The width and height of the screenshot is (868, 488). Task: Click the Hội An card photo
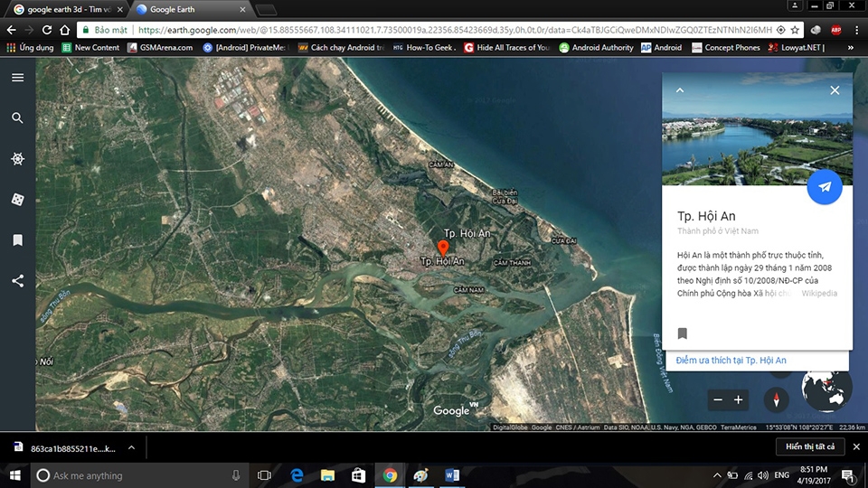(x=758, y=129)
